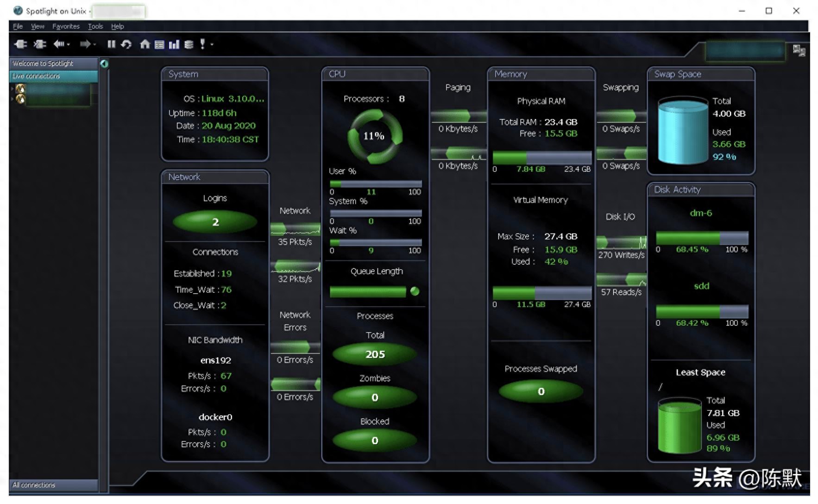This screenshot has width=818, height=504.
Task: Click the Processes Swapped count button
Action: click(541, 391)
